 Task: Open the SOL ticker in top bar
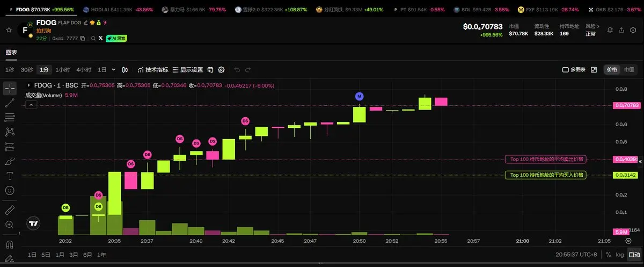coord(481,10)
